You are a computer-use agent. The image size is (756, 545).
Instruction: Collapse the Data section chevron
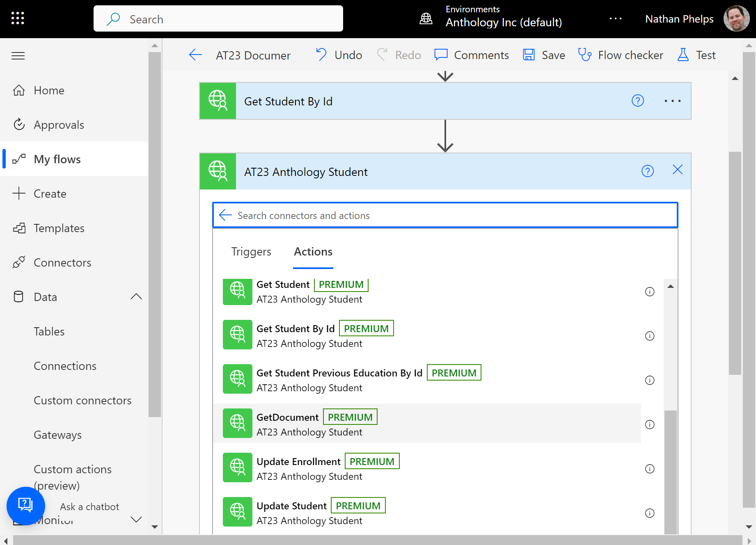(x=136, y=296)
